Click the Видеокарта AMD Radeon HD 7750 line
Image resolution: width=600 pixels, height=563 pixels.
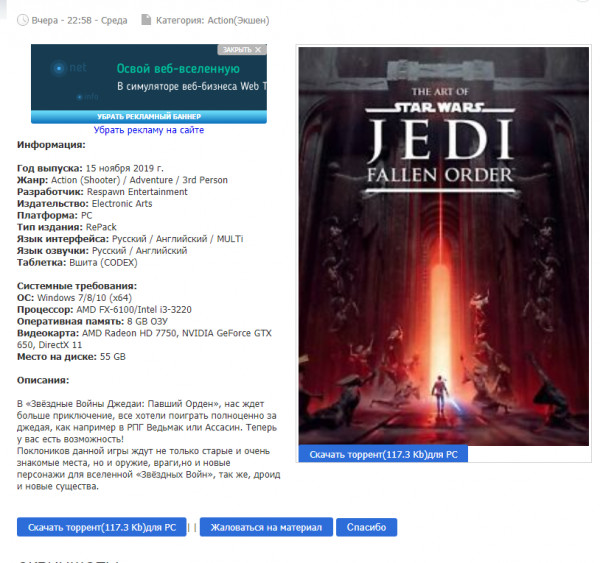pos(144,339)
